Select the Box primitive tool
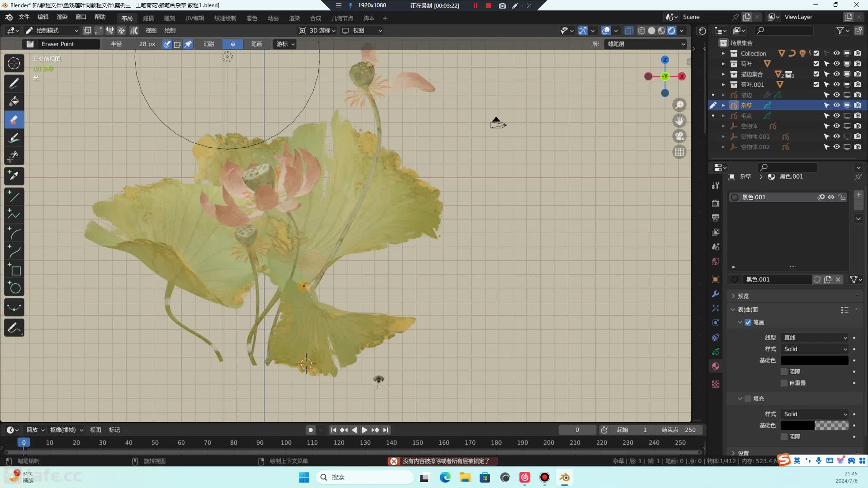The image size is (868, 488). [14, 269]
